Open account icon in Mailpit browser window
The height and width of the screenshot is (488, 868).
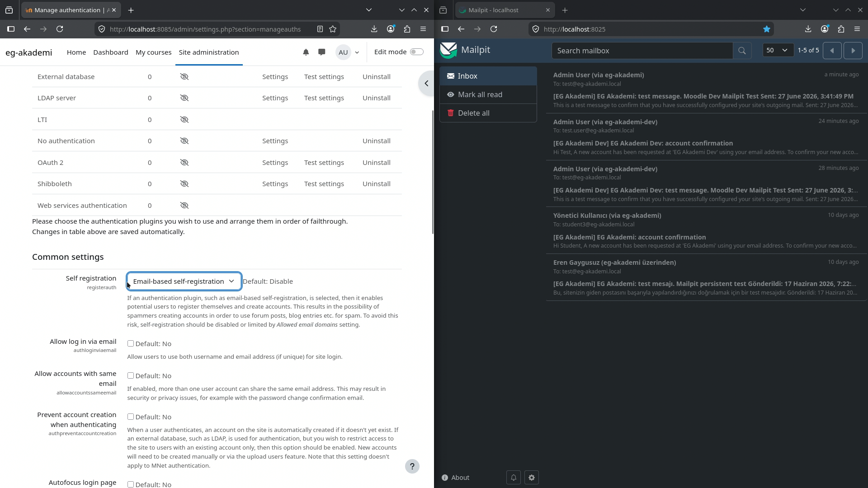point(825,29)
